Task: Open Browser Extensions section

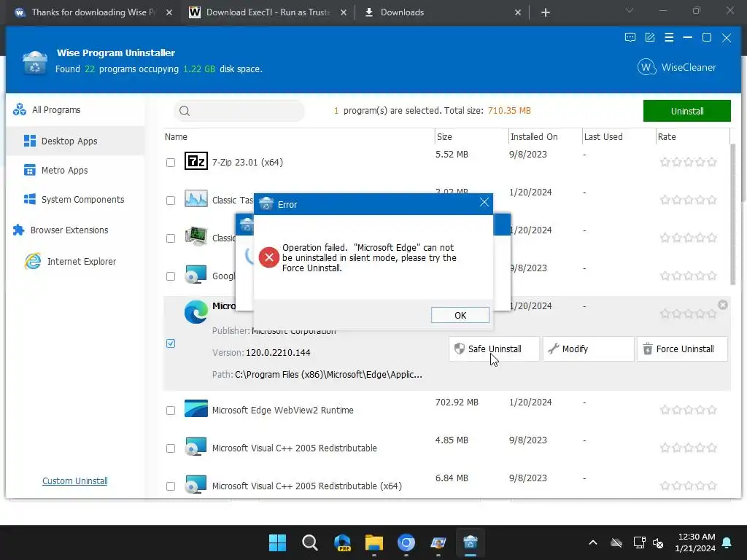Action: point(69,230)
